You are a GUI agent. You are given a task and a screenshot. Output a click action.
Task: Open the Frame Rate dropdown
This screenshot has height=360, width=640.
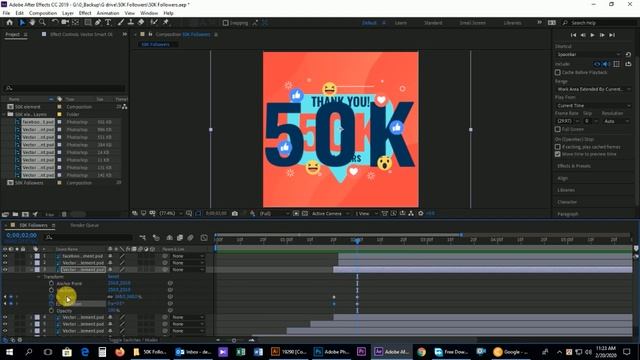pos(568,121)
